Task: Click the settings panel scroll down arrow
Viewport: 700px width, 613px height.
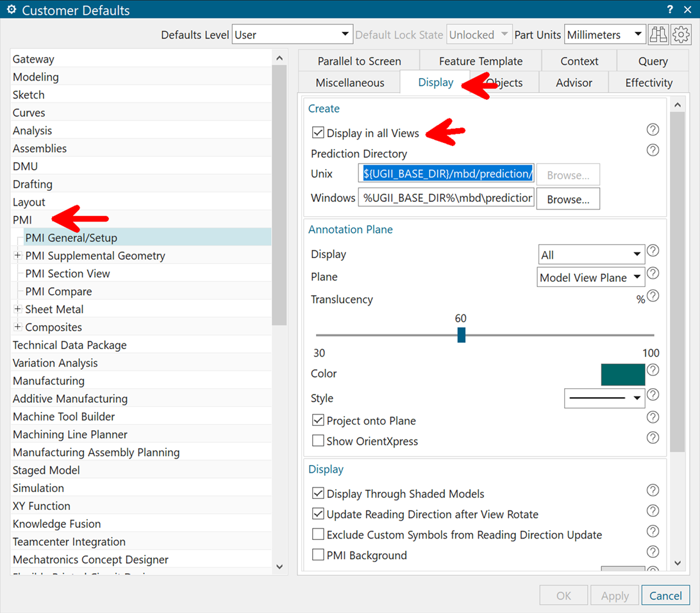Action: pos(677,563)
